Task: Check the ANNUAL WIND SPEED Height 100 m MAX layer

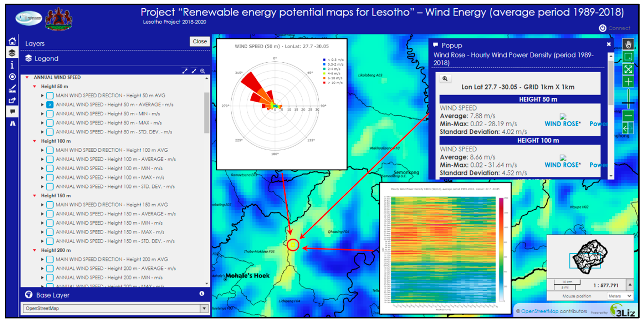Action: click(x=50, y=177)
